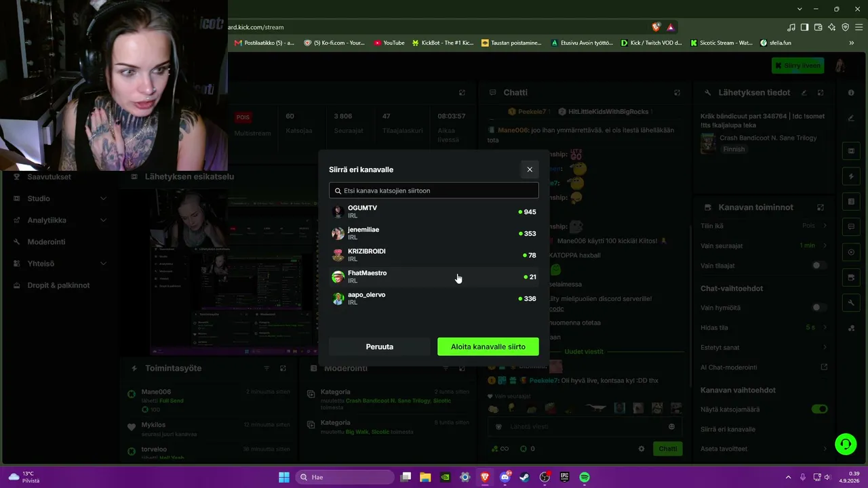Filter the Toimintasyöte feed
868x488 pixels.
click(x=267, y=368)
